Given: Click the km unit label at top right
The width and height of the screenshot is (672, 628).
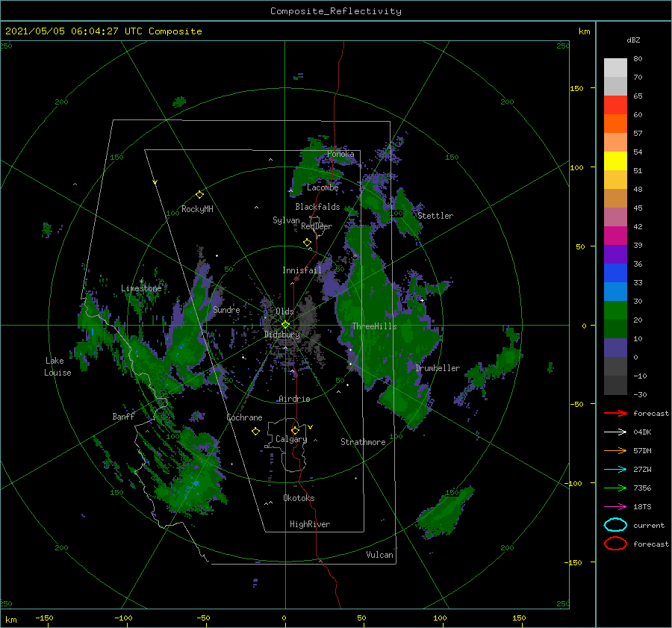Looking at the screenshot, I should (x=585, y=31).
